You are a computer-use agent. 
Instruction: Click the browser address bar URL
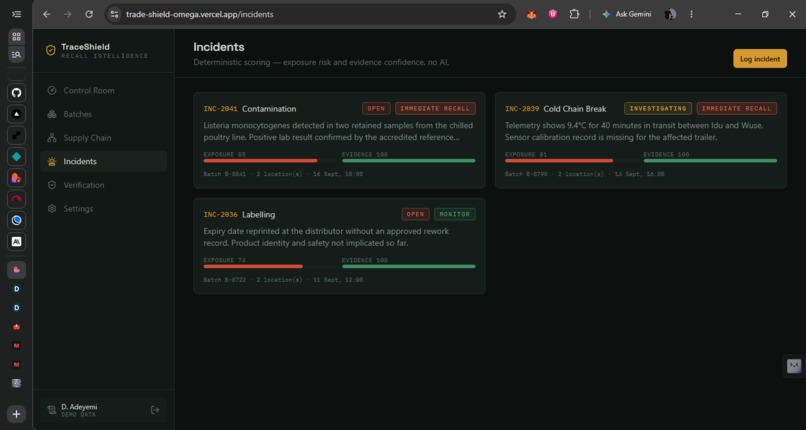[x=199, y=14]
